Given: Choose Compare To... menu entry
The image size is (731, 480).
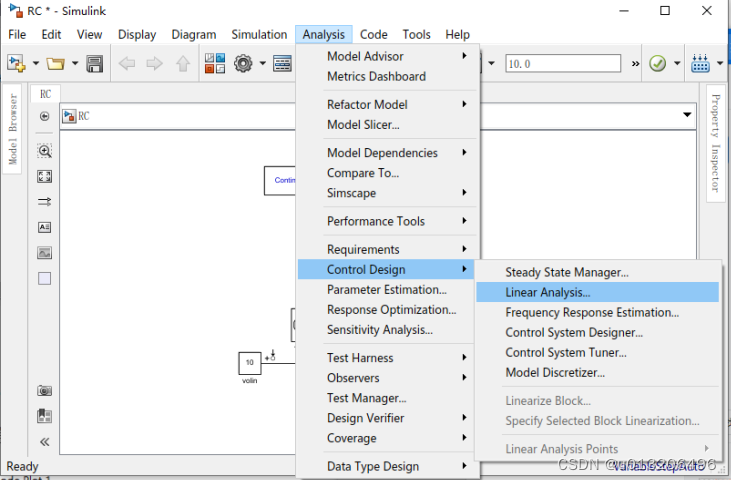Looking at the screenshot, I should coord(388,173).
